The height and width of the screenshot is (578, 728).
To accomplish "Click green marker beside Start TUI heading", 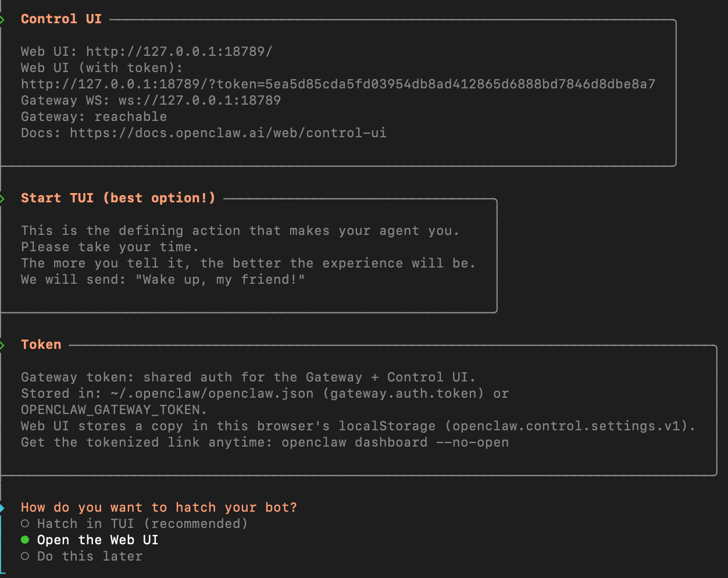I will pyautogui.click(x=2, y=199).
